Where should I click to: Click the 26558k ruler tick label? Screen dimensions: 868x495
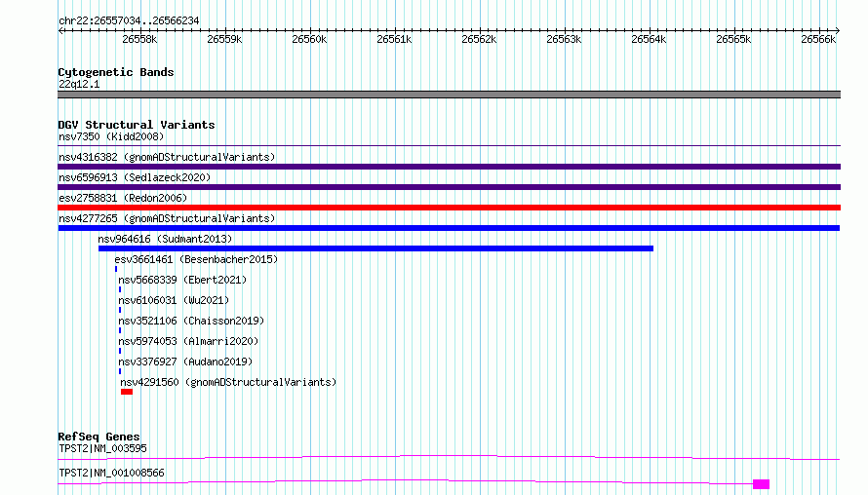(139, 39)
